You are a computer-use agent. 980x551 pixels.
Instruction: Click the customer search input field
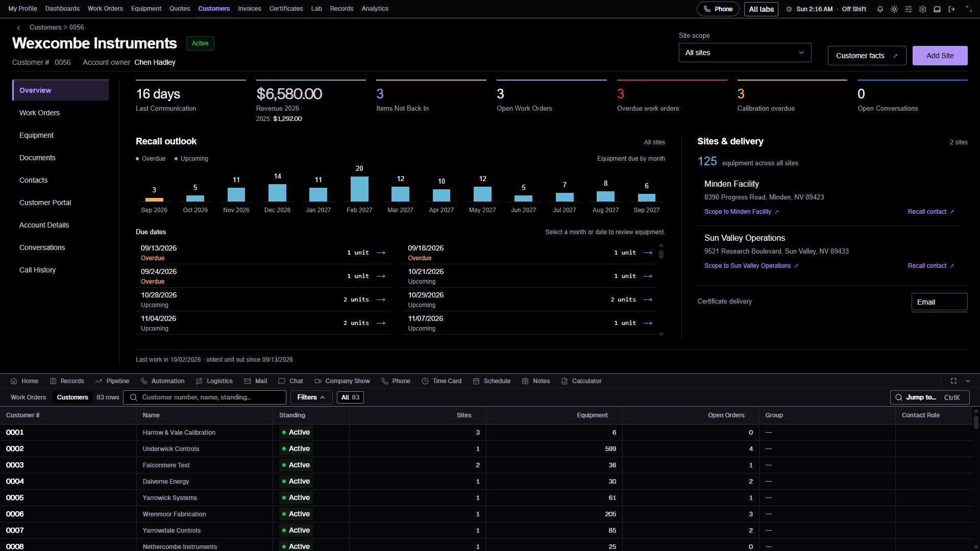[204, 397]
